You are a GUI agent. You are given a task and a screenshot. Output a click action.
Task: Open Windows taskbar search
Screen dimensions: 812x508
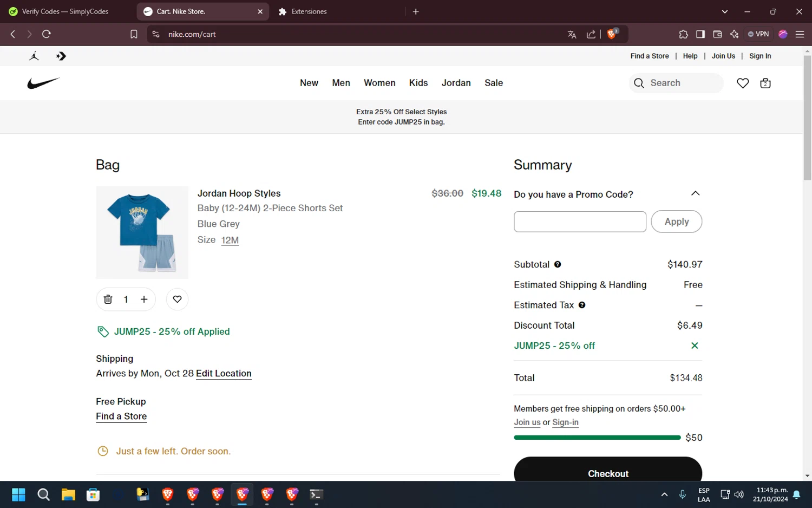(43, 494)
